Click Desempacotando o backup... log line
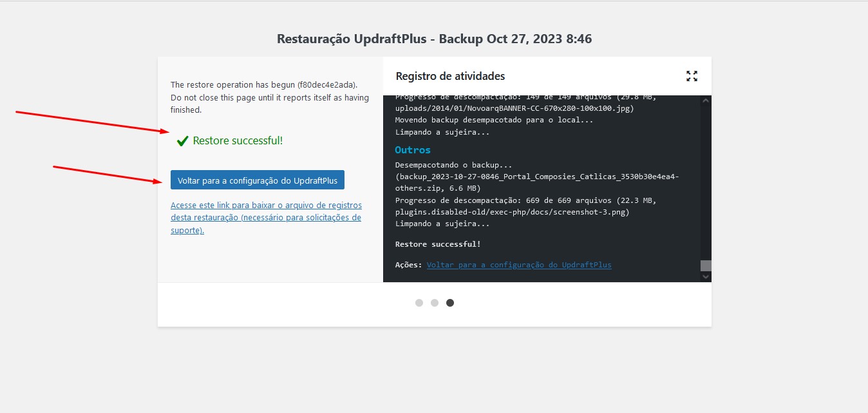 pyautogui.click(x=453, y=165)
